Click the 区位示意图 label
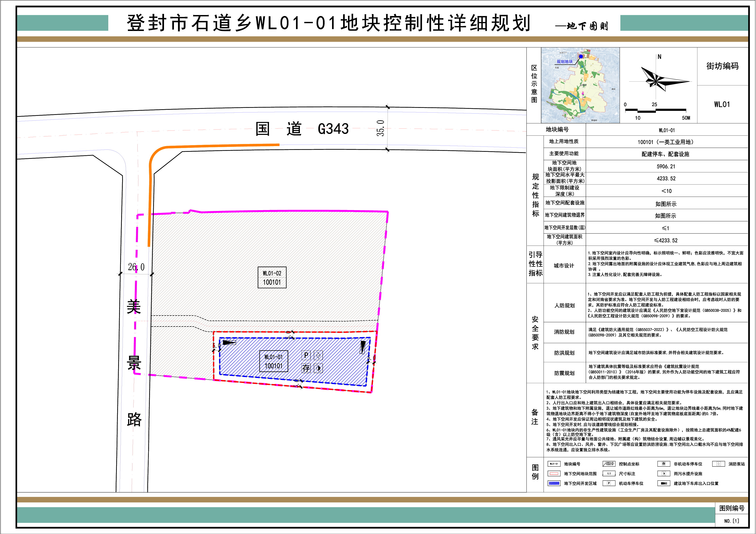This screenshot has height=534, width=756. [x=534, y=84]
